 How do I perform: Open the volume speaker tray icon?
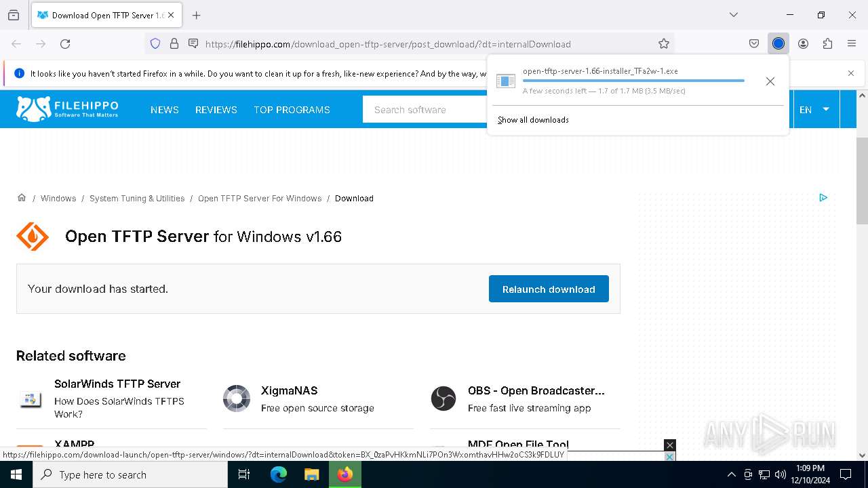tap(781, 474)
